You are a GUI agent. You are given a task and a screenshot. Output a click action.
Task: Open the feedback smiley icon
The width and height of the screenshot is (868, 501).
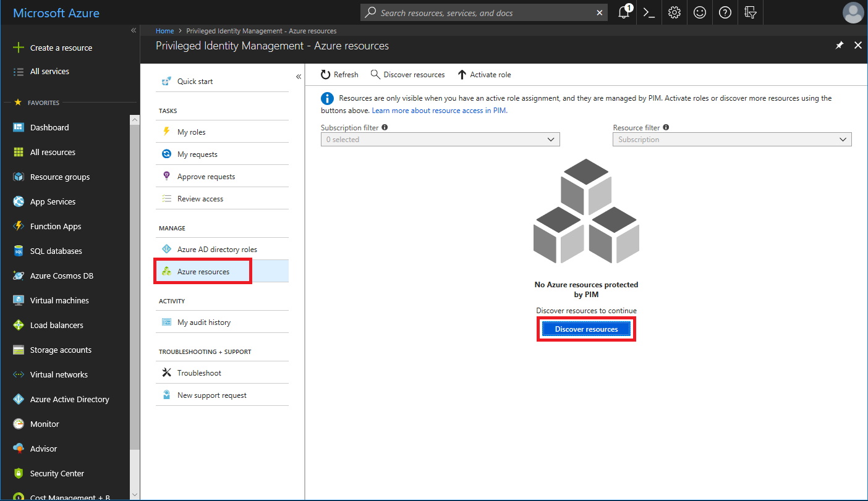coord(700,12)
